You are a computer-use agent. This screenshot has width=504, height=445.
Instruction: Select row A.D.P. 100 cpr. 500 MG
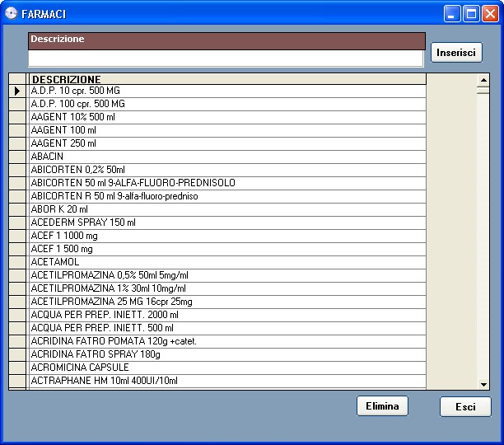pyautogui.click(x=227, y=105)
